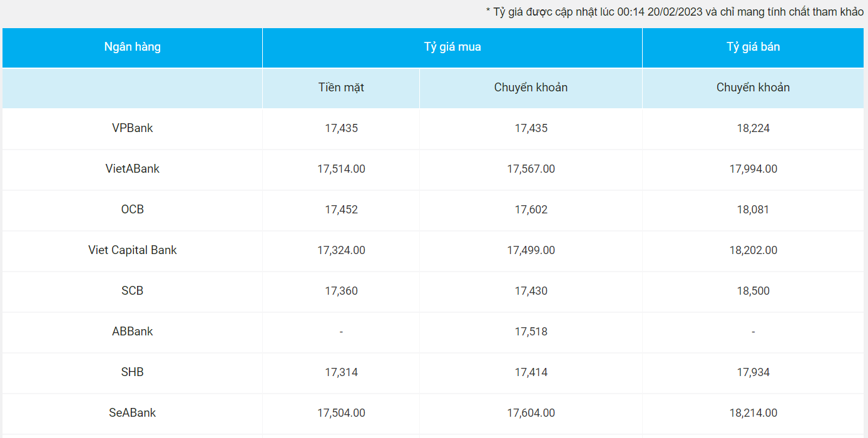The width and height of the screenshot is (868, 438).
Task: Click "Chuyển khoản" sub-header under Tỷ giá bán
Action: coord(753,88)
